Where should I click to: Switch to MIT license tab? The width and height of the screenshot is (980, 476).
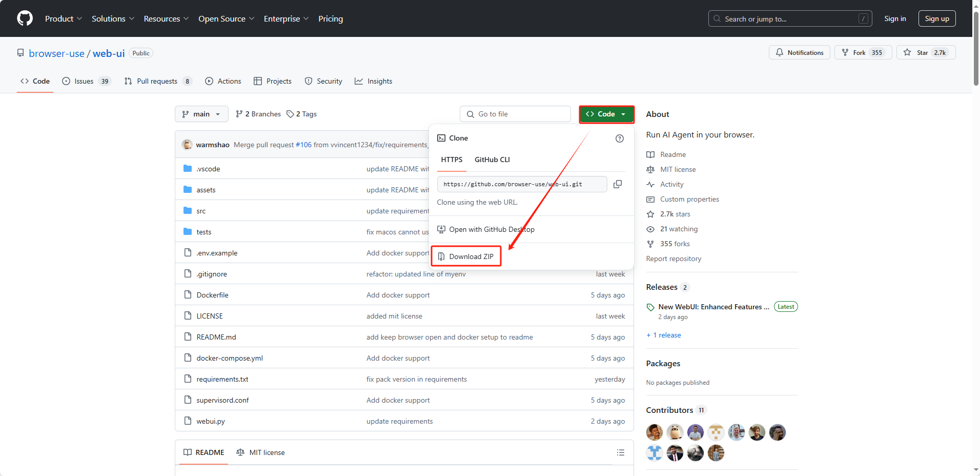click(x=260, y=452)
